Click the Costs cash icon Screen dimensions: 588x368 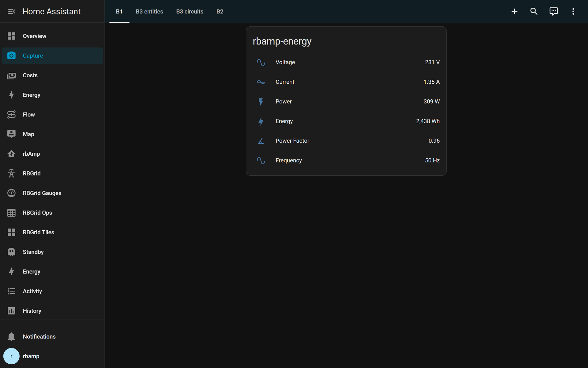tap(11, 75)
